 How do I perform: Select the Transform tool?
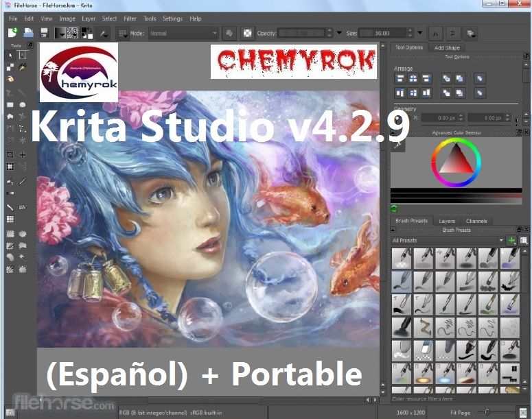click(10, 167)
